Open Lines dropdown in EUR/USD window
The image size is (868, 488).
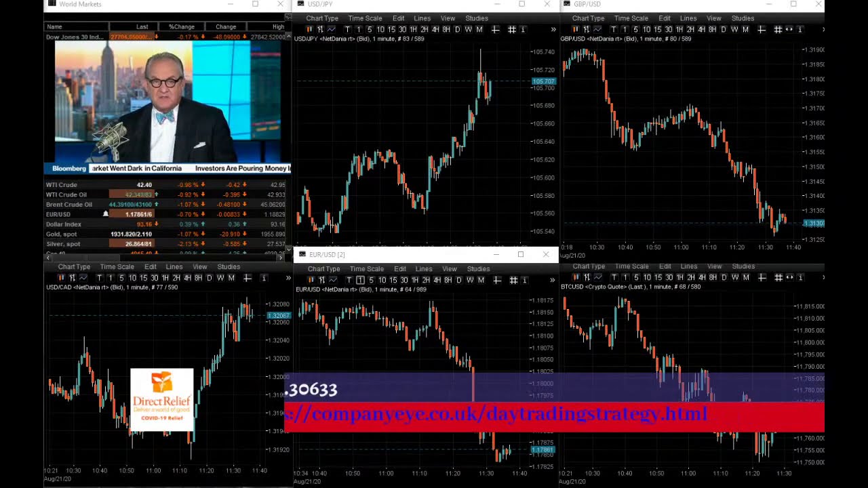(x=424, y=269)
